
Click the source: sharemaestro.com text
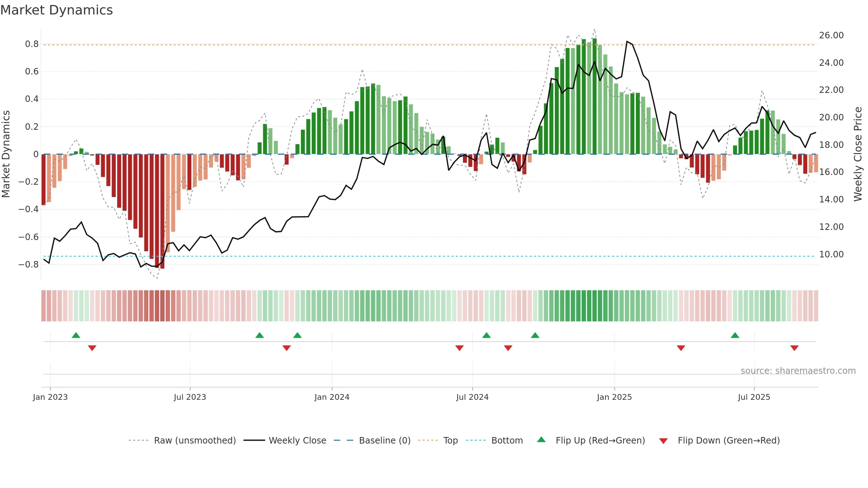[798, 371]
